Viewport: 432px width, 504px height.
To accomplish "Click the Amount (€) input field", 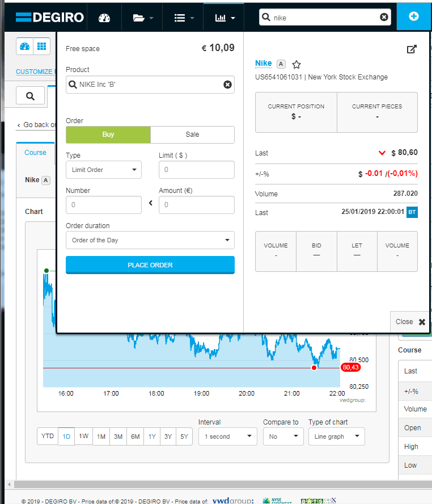I will click(196, 205).
